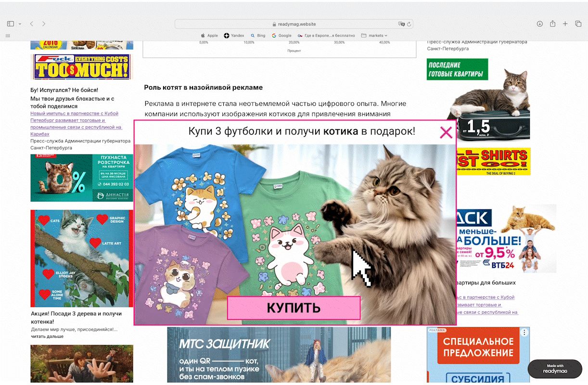Viewport: 588px width, 385px height.
Task: Click the hands reaching image at bottom left
Action: [x=82, y=364]
